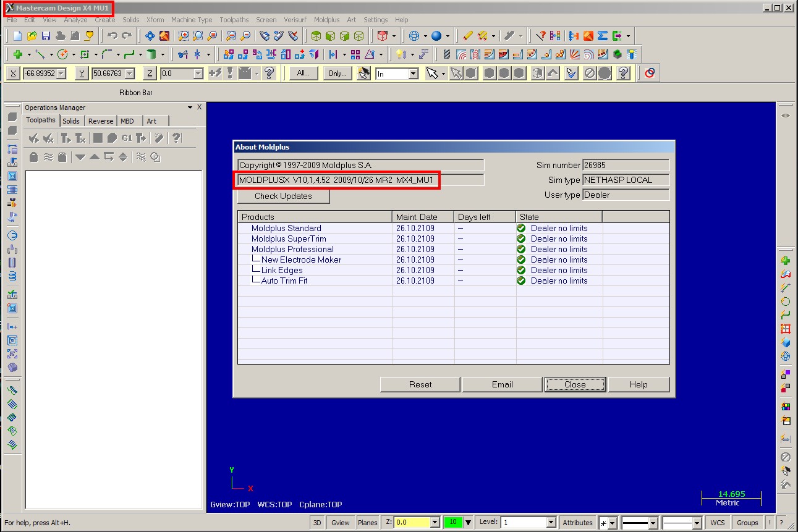Expand the Z coordinate dropdown in the ribbon
The width and height of the screenshot is (798, 532).
point(198,74)
